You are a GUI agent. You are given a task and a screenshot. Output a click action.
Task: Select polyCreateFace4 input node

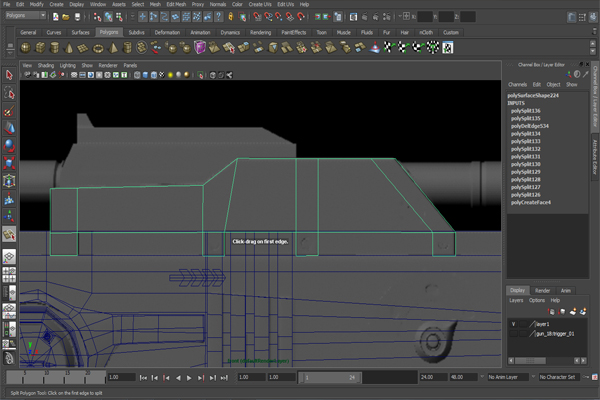click(x=531, y=202)
